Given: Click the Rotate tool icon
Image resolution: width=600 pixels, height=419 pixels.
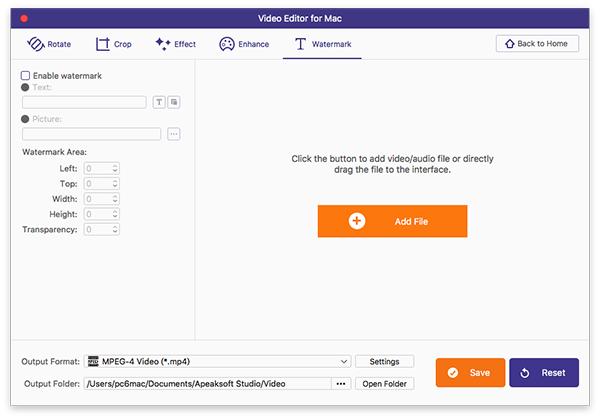Looking at the screenshot, I should 36,44.
